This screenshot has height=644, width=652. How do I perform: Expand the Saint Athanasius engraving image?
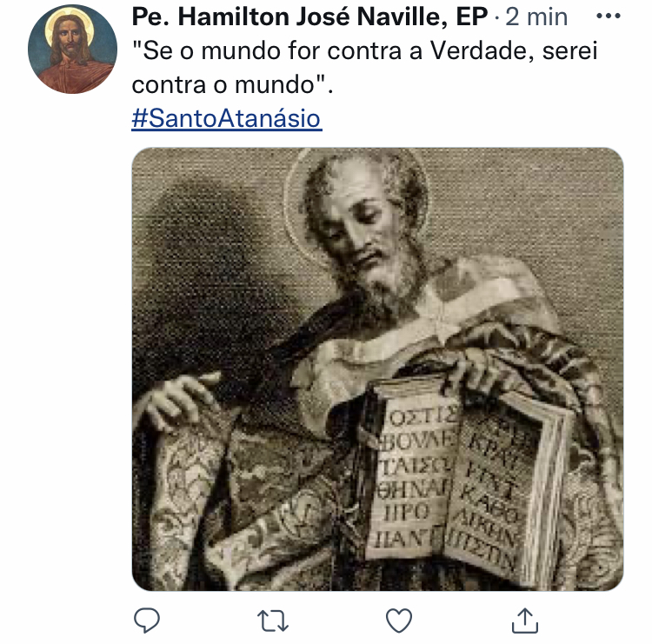[x=377, y=368]
